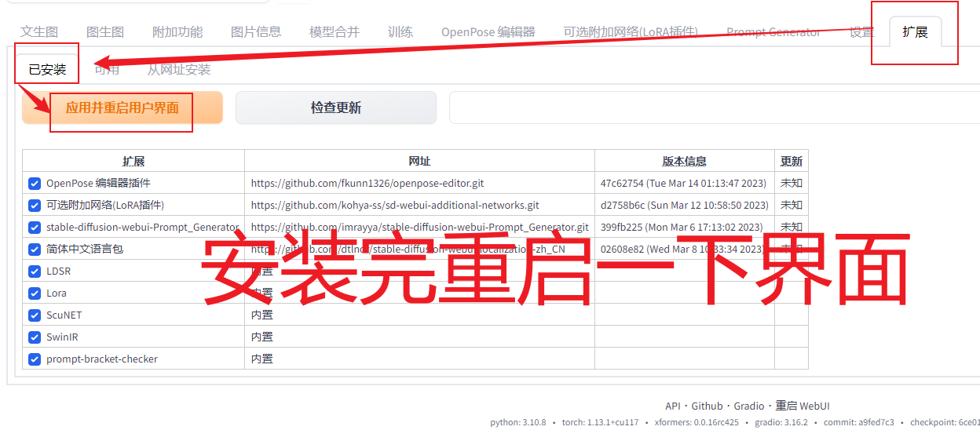980x441 pixels.
Task: Switch to OpenPose 编辑器 tab
Action: 488,32
